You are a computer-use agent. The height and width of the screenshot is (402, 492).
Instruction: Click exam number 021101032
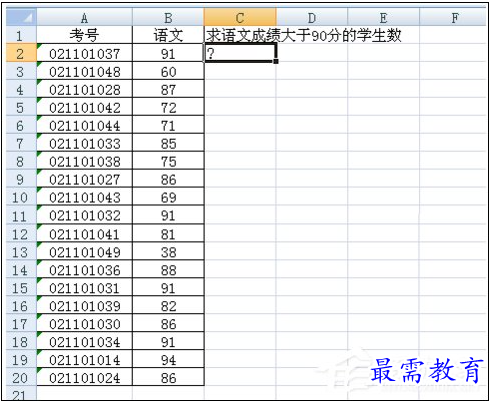click(84, 215)
